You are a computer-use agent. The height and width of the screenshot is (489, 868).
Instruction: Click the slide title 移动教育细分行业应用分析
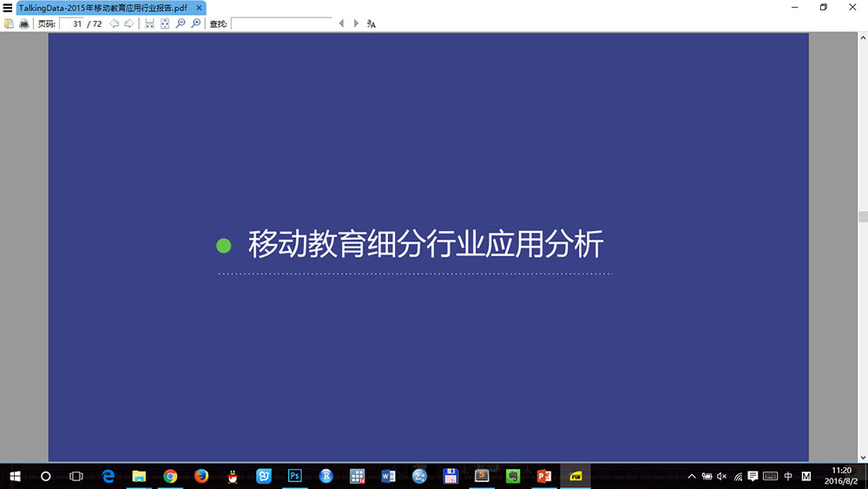(425, 244)
